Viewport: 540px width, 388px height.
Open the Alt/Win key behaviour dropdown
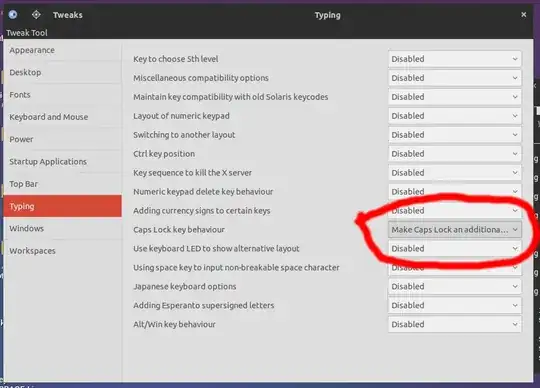[455, 324]
